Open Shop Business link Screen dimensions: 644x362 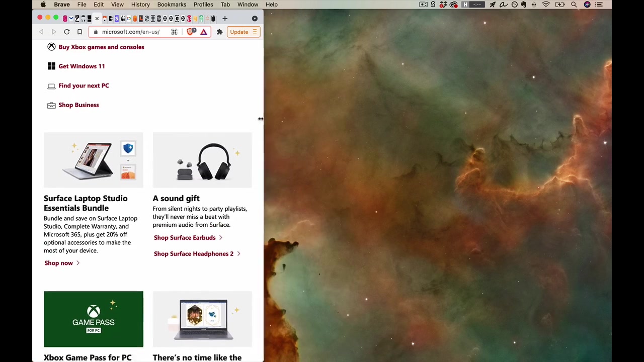pyautogui.click(x=78, y=105)
